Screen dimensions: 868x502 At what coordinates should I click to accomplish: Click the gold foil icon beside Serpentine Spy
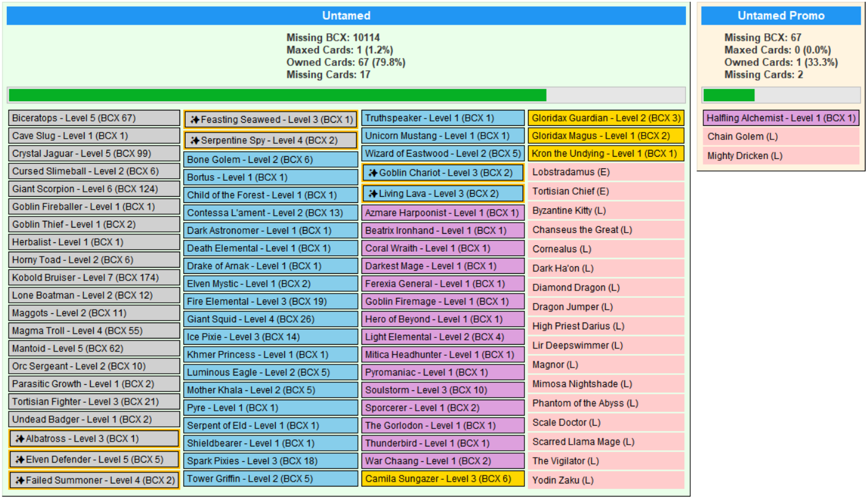194,141
